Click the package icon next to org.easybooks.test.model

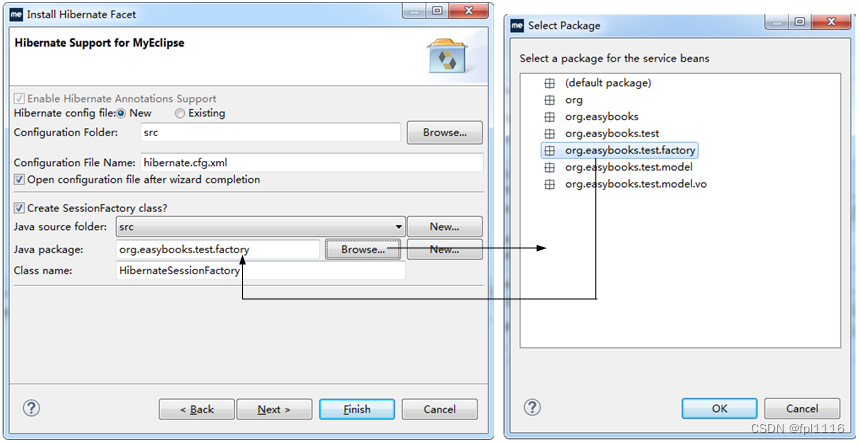click(549, 167)
